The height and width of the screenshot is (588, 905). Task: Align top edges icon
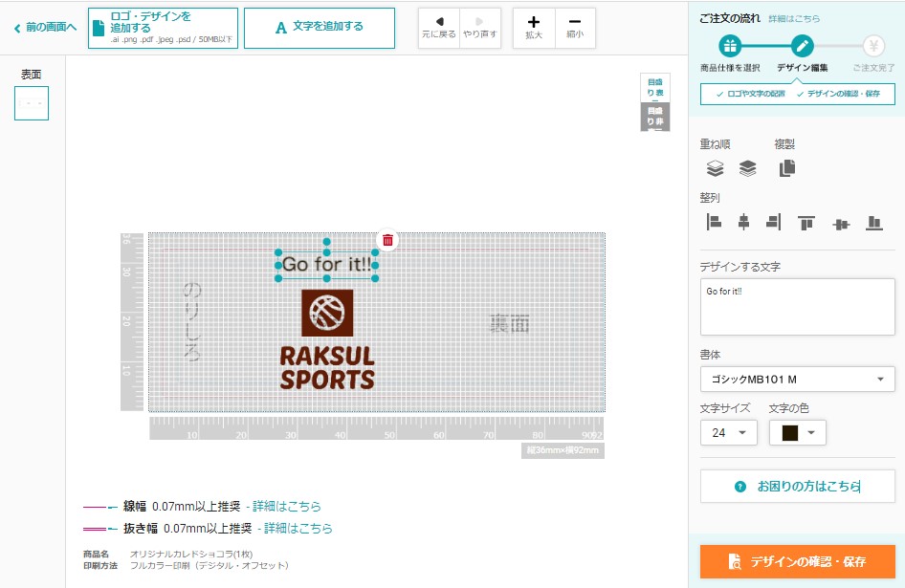point(806,223)
